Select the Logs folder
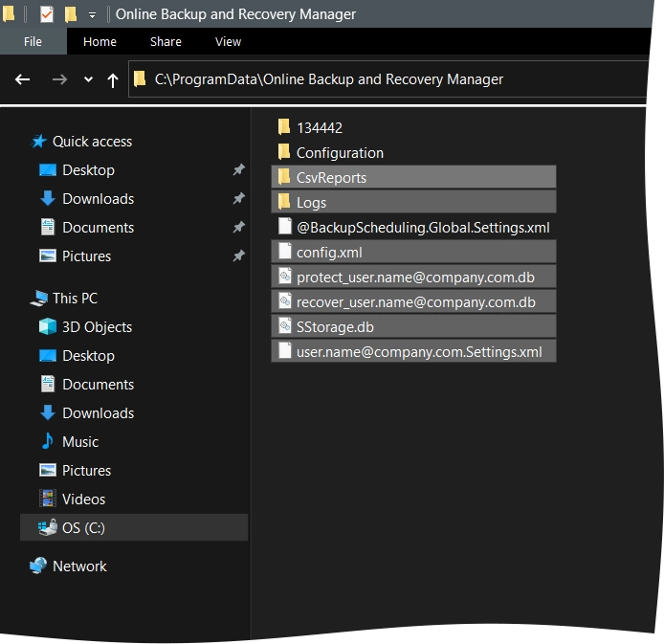This screenshot has width=664, height=644. click(413, 202)
